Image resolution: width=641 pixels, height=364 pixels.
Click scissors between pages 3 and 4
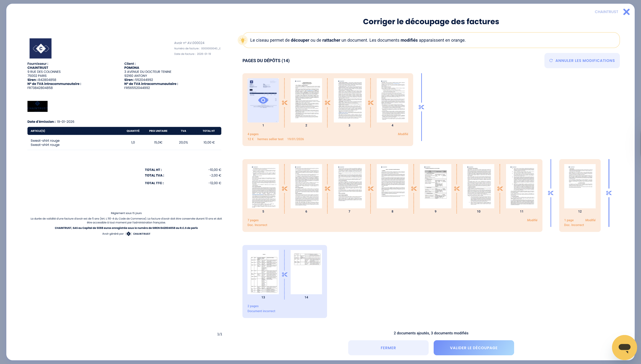(371, 103)
